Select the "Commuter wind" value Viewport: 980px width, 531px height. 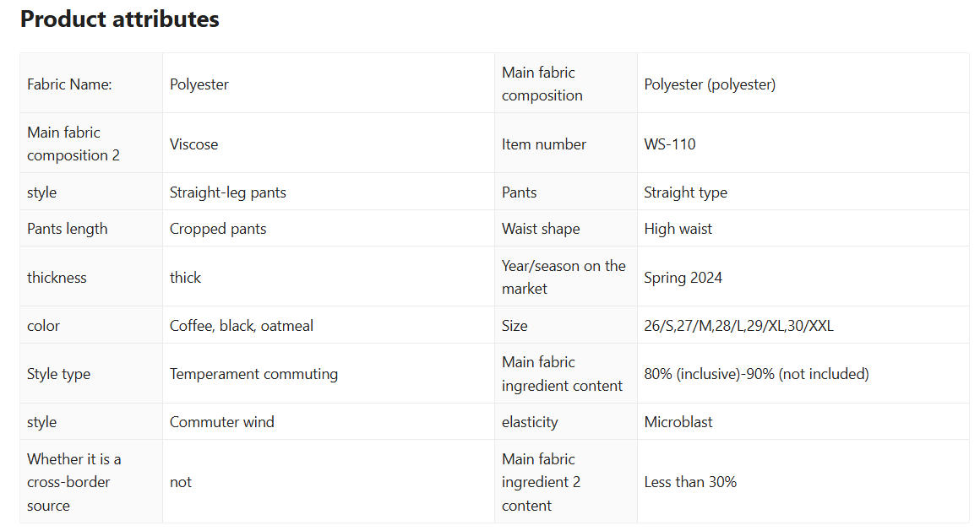[221, 422]
